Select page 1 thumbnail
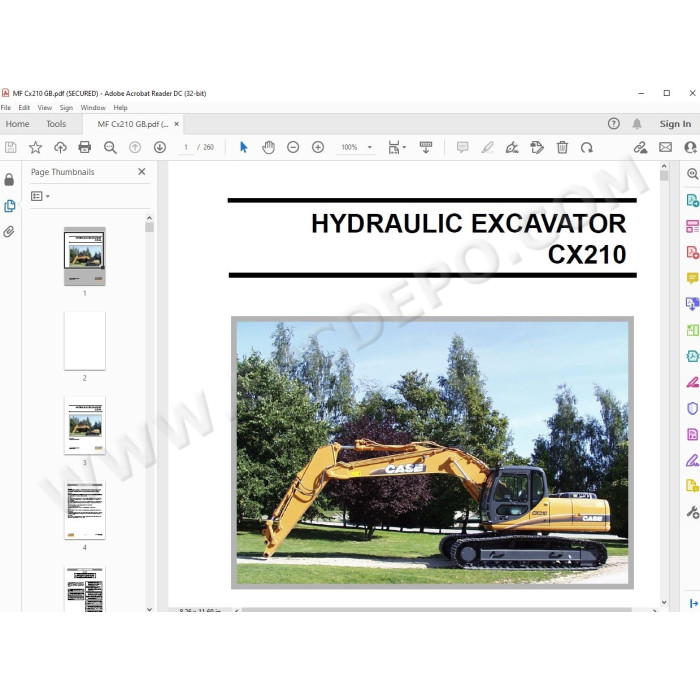Screen dimensions: 700x700 (85, 256)
